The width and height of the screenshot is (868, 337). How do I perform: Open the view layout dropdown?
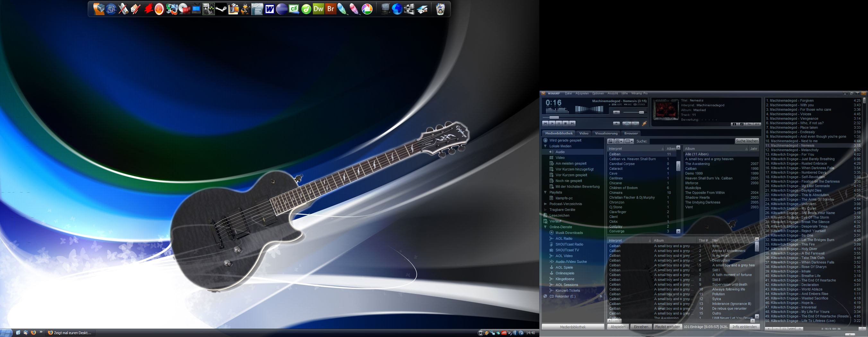619,141
